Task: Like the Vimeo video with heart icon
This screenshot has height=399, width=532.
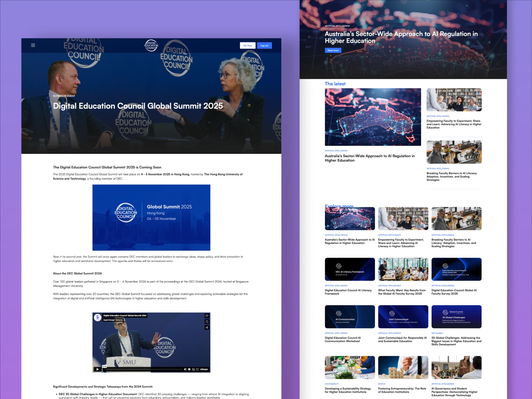Action: [x=207, y=316]
